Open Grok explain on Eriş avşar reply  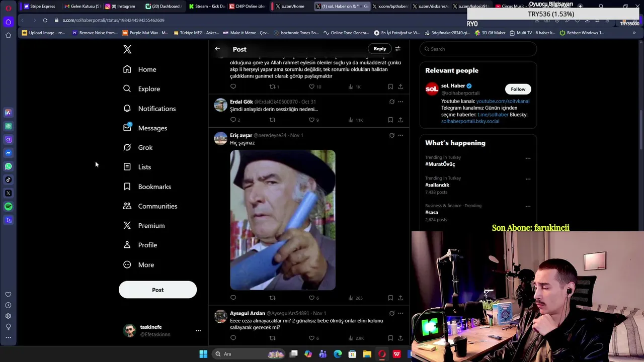pos(391,135)
